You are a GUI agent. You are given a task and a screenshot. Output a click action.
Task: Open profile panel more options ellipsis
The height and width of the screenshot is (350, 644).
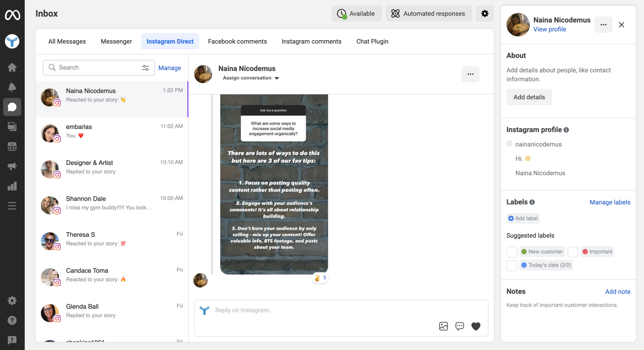point(603,25)
